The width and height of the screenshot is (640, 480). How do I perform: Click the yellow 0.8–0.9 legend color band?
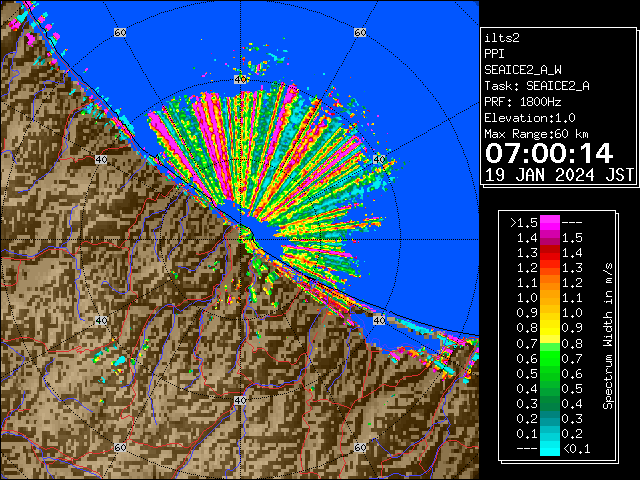click(550, 328)
